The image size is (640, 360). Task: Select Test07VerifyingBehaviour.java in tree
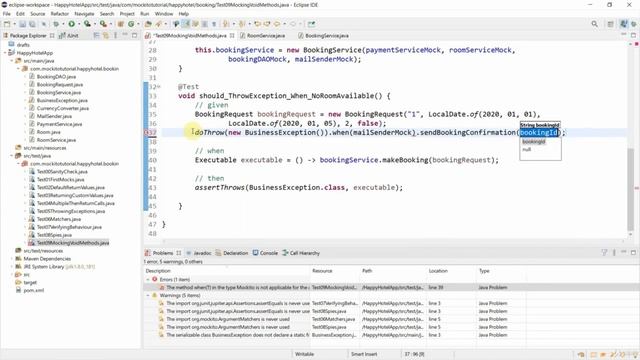tap(69, 227)
